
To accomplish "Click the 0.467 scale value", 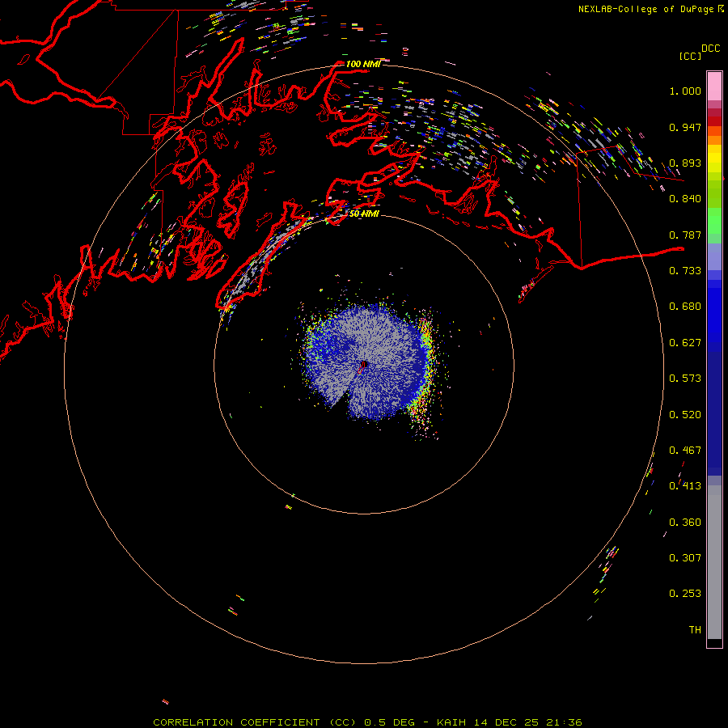I will [x=685, y=451].
